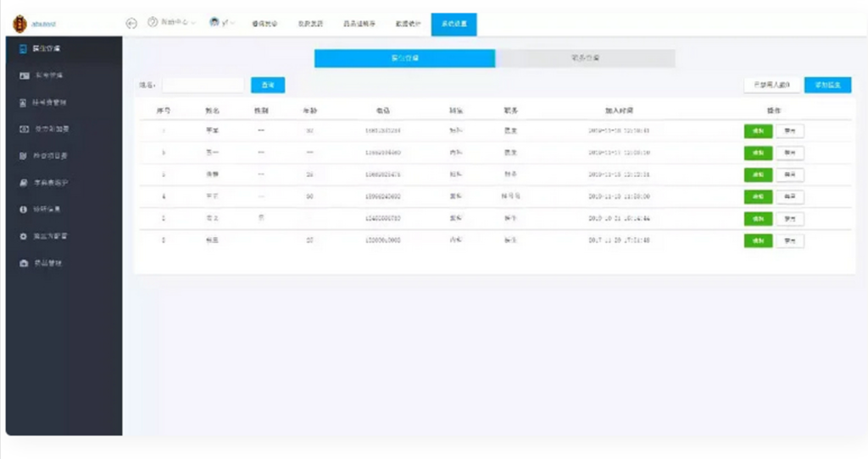Click the disabled-count button left of the blue add button
This screenshot has width=868, height=459.
(771, 86)
